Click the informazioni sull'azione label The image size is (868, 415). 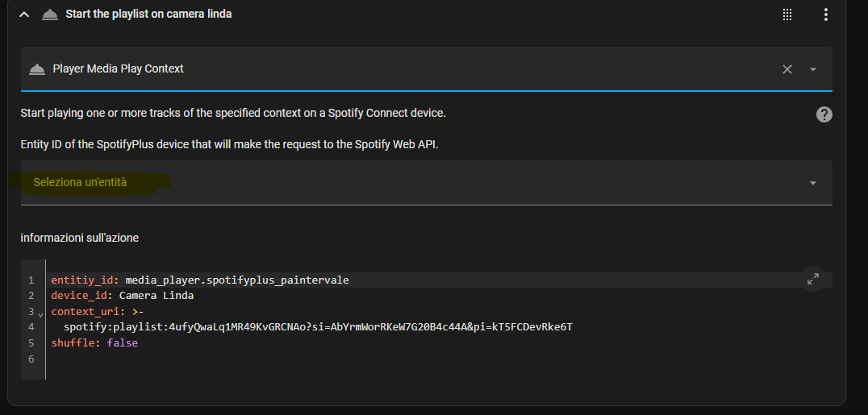click(x=79, y=238)
